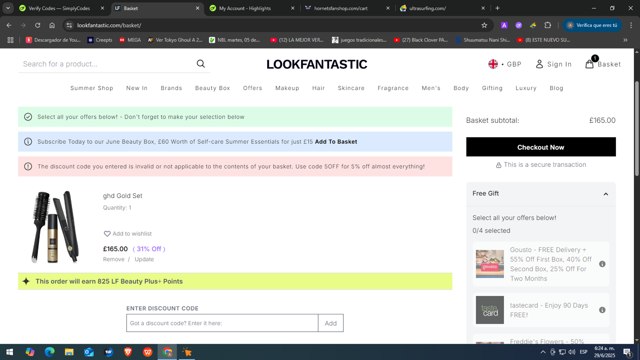Click Gousto offer info icon

click(602, 264)
